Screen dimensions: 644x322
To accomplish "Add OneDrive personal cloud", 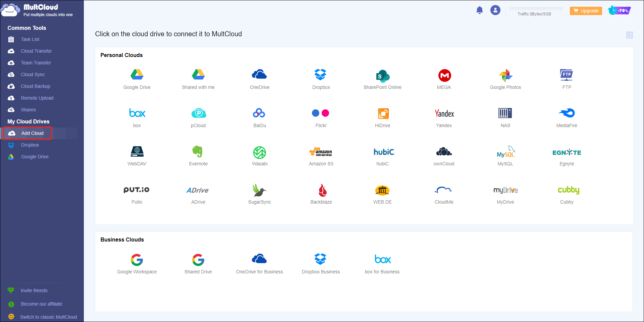I will (x=259, y=74).
